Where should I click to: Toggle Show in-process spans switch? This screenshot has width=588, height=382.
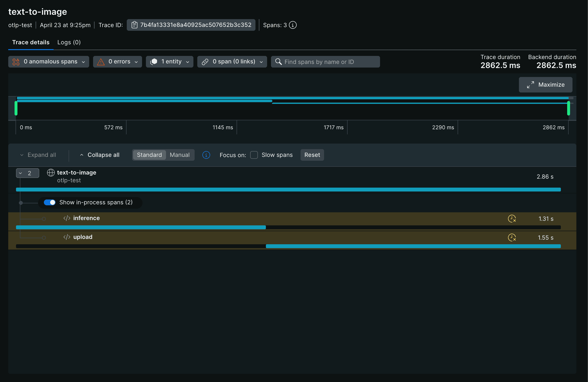tap(50, 202)
